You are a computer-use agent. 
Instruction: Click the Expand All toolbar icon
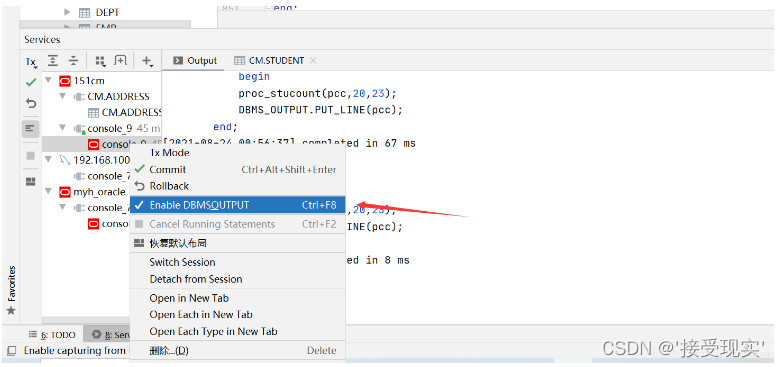tap(53, 61)
